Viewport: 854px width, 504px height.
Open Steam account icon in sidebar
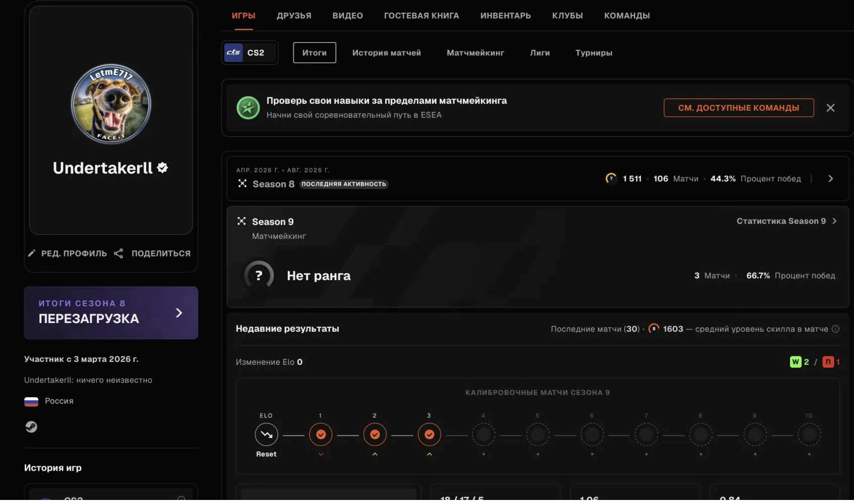(31, 427)
